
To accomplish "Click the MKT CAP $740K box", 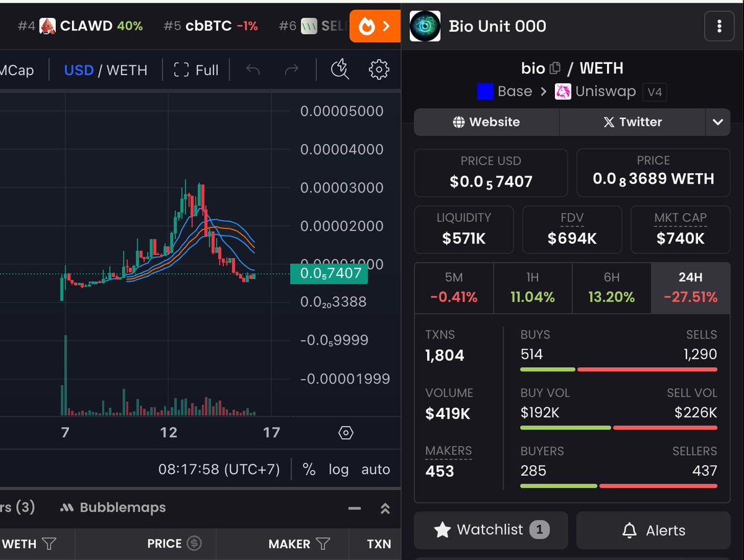I will point(681,229).
